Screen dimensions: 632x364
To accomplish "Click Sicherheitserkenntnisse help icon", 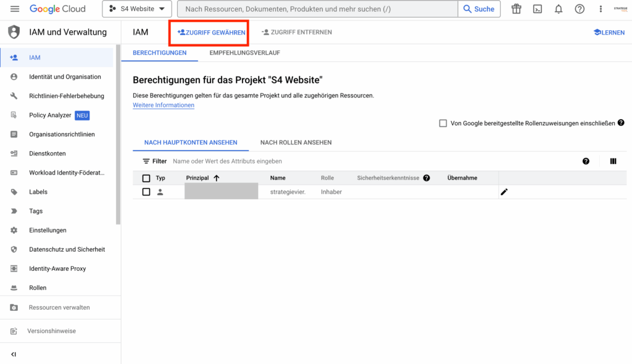I will [x=426, y=178].
